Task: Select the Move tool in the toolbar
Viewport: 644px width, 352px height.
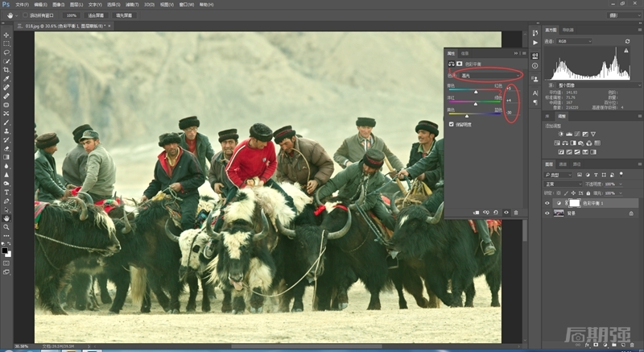Action: tap(6, 35)
